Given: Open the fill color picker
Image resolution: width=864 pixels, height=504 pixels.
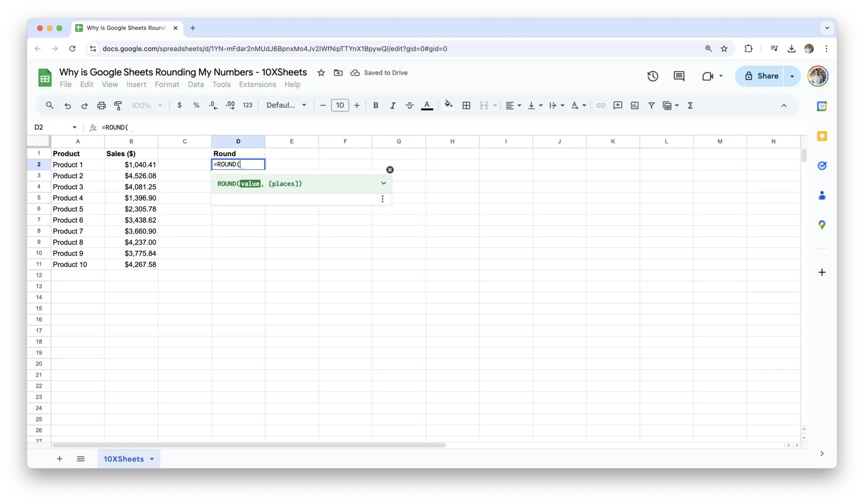Looking at the screenshot, I should (x=448, y=105).
